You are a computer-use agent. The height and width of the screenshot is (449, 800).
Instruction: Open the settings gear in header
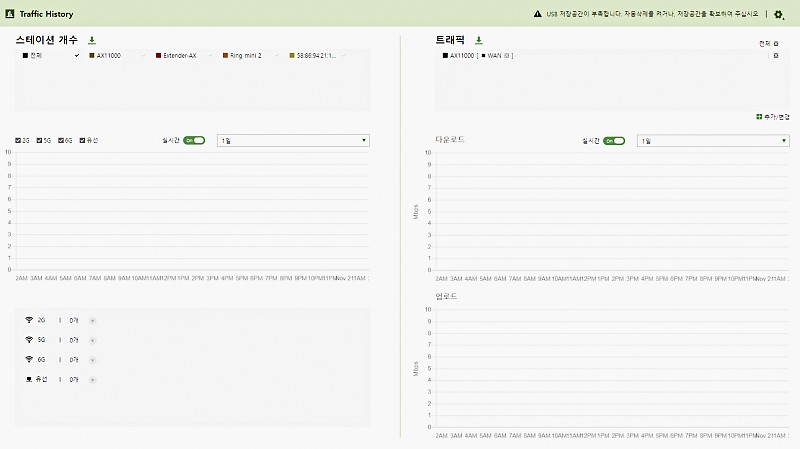[x=780, y=15]
